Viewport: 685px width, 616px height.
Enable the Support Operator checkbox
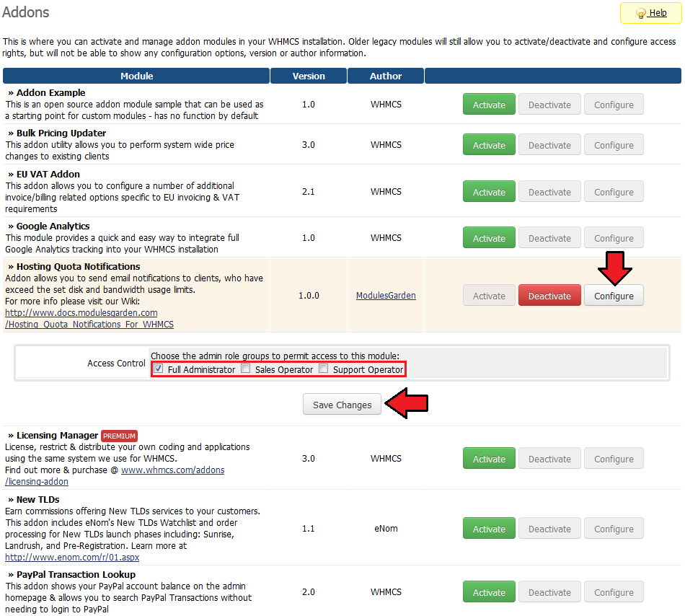coord(324,369)
